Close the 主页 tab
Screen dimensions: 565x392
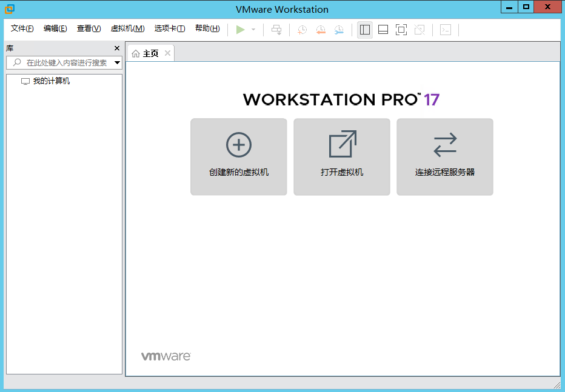[167, 53]
